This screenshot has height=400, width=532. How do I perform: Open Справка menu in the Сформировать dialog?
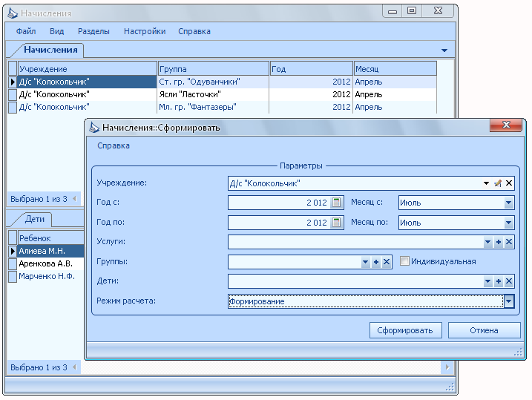(x=114, y=145)
